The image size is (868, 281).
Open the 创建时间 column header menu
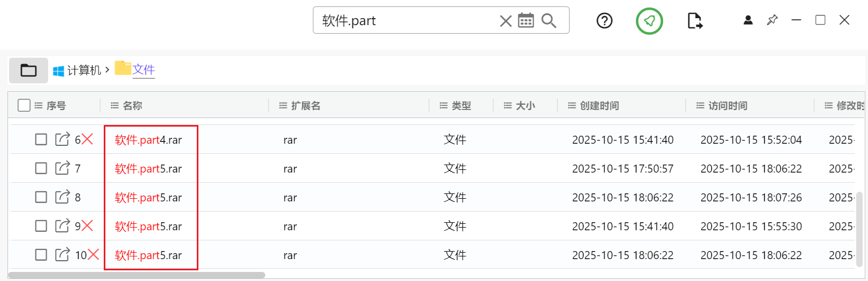point(572,106)
